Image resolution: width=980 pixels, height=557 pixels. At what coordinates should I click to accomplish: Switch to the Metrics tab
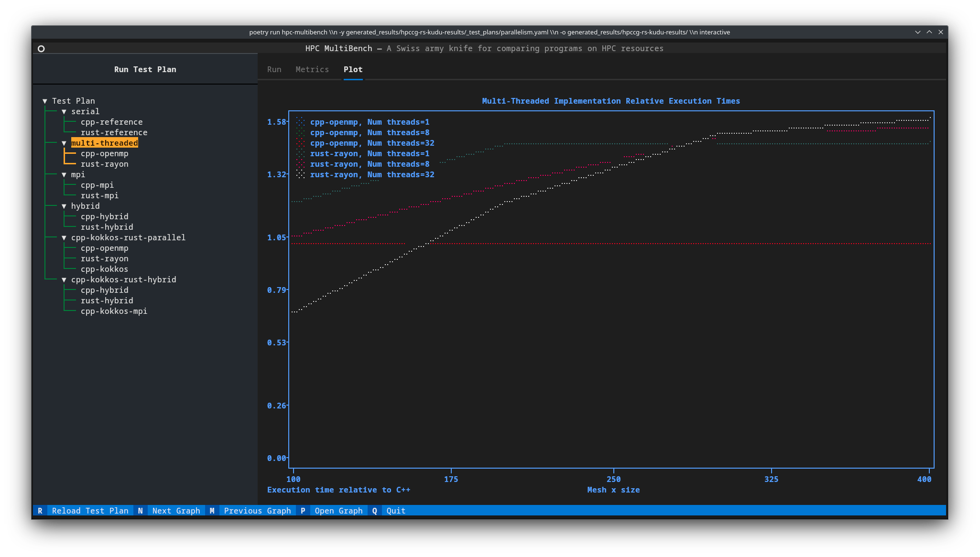pos(312,69)
